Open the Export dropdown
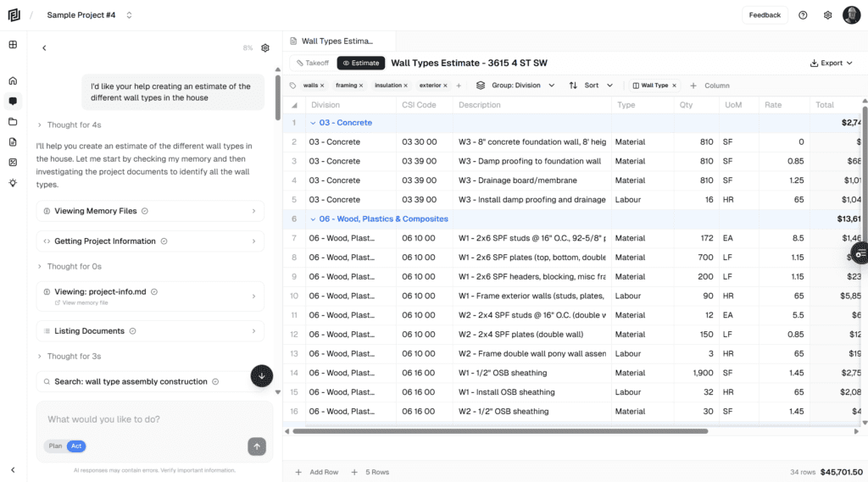 (x=831, y=63)
